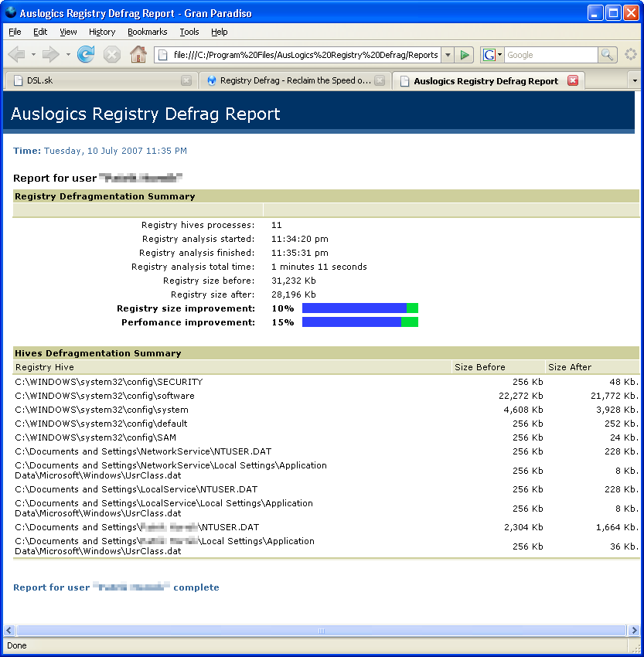Click the '11:35:31 pm' analysis finished time
Screen dimensions: 644x657
(x=300, y=253)
